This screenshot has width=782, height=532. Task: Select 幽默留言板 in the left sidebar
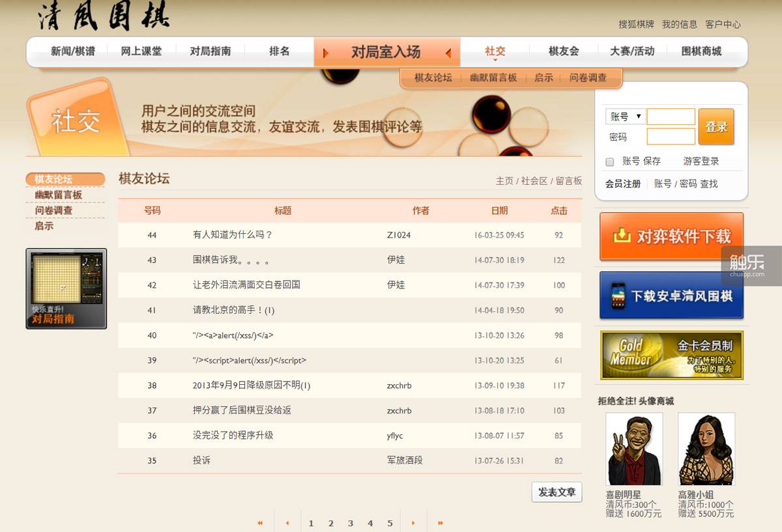[x=59, y=195]
